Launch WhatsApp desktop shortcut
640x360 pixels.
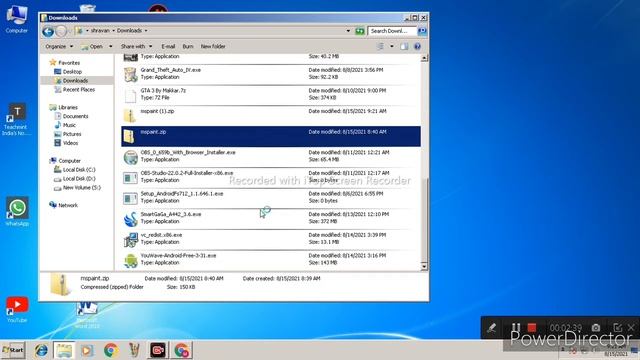(x=17, y=211)
